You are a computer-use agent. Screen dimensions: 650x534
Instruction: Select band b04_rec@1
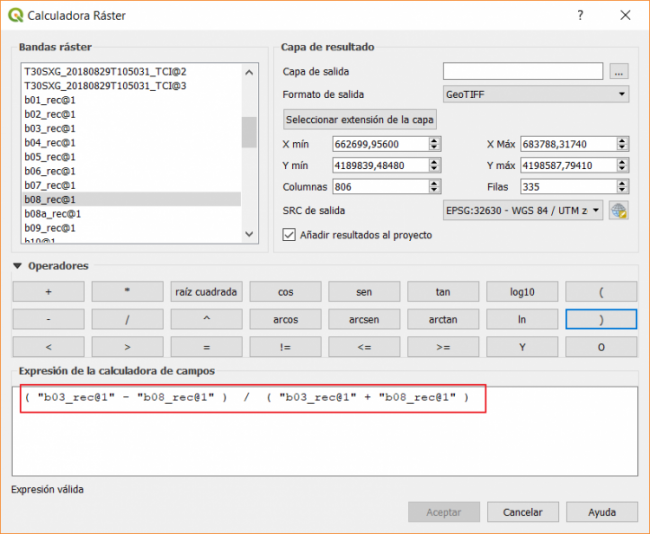(131, 143)
